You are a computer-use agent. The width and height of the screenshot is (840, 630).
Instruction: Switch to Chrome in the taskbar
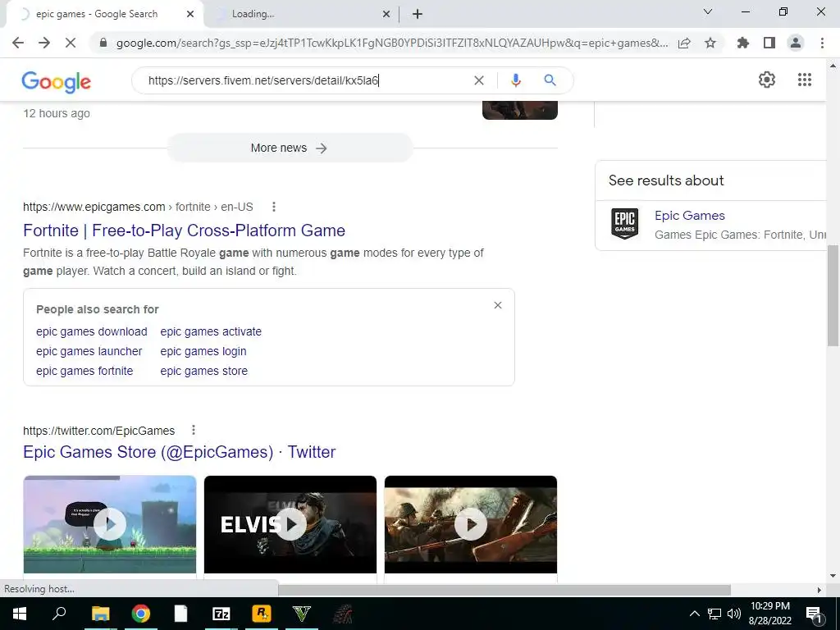[141, 614]
